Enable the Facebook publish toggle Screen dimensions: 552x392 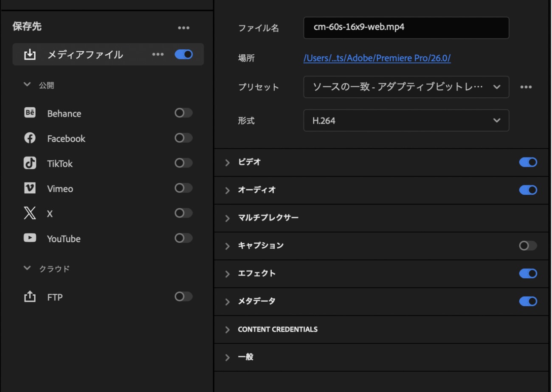pos(184,138)
